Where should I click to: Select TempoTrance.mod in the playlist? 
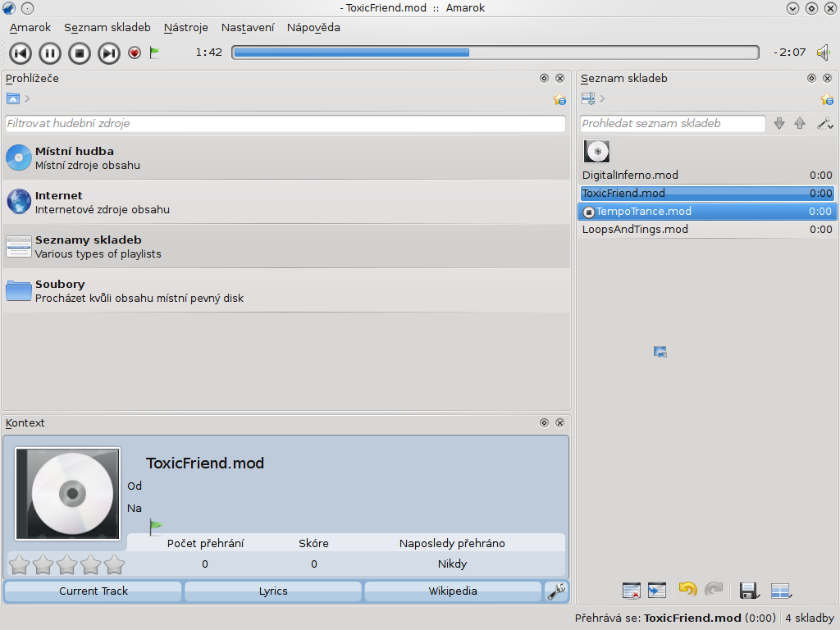click(707, 211)
